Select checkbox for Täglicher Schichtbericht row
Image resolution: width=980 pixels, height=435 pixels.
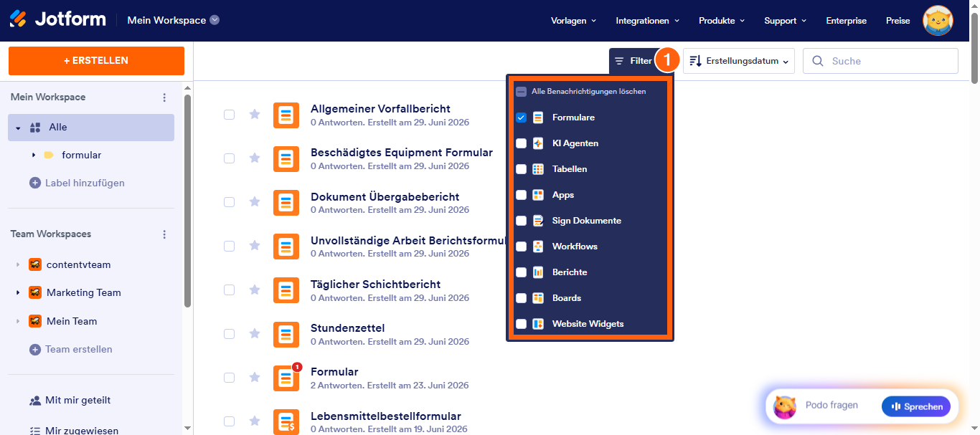point(229,290)
